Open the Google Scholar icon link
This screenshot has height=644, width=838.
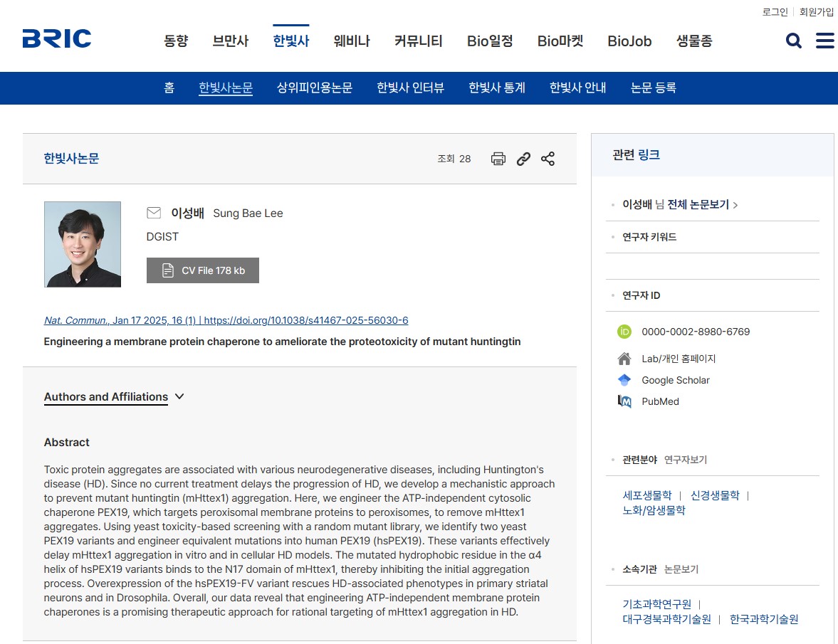(x=624, y=380)
